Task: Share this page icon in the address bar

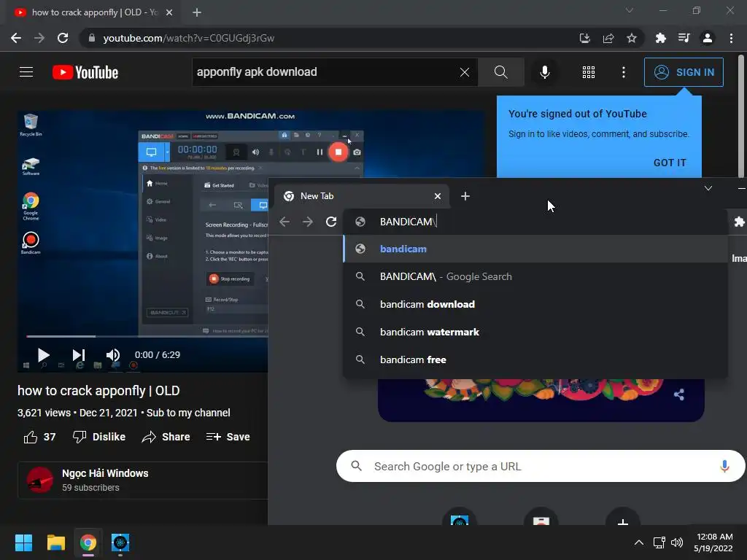Action: 608,38
